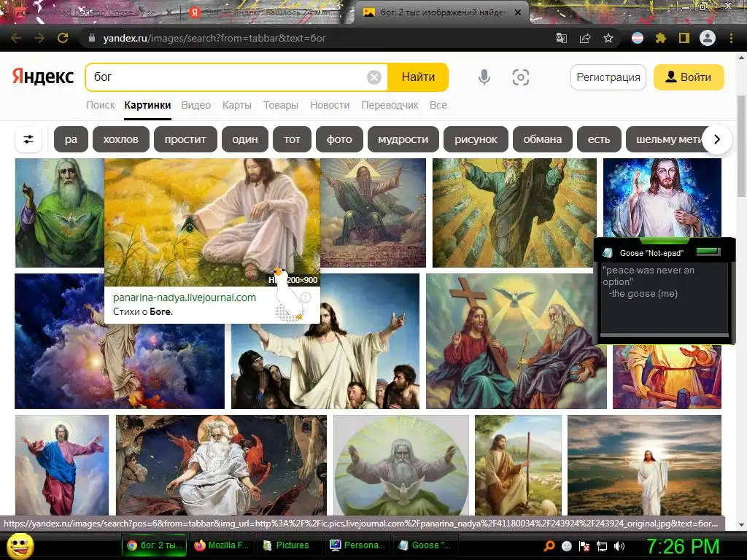Screen dimensions: 747x560
Task: Select the 'мудрости' suggestion chip
Action: pos(403,139)
